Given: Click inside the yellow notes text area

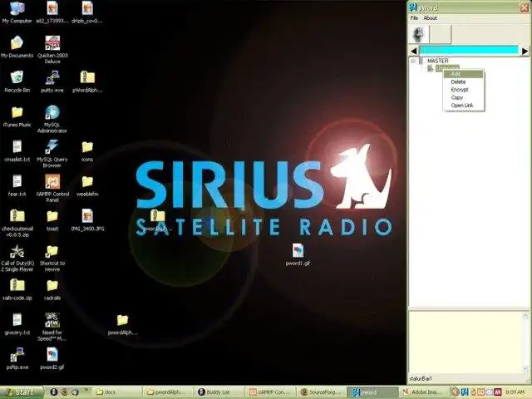Looking at the screenshot, I should click(465, 342).
